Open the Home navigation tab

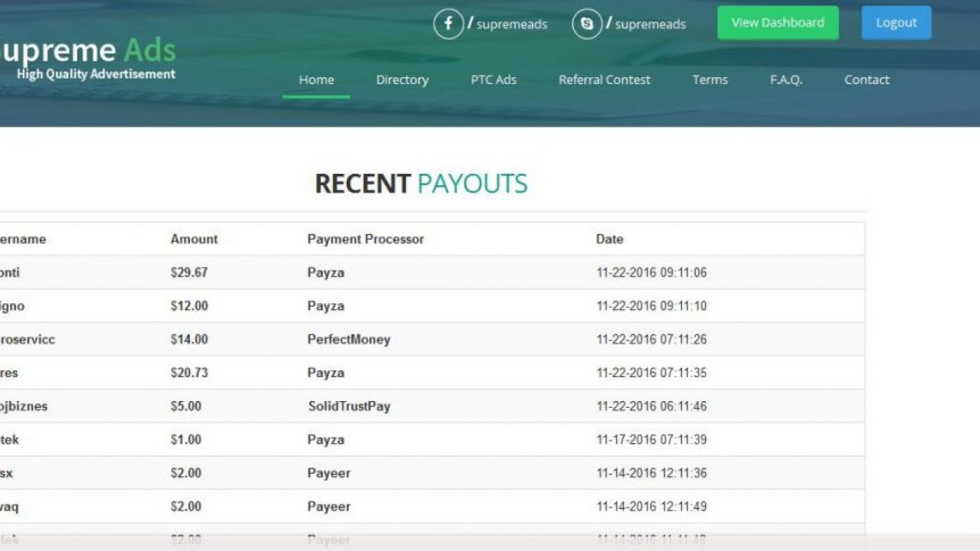316,80
